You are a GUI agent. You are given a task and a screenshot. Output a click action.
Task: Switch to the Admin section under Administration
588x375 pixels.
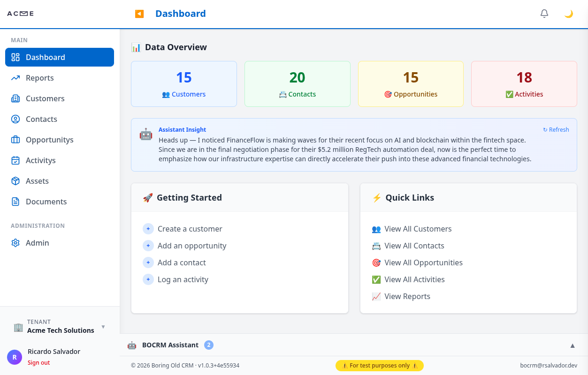tap(37, 243)
